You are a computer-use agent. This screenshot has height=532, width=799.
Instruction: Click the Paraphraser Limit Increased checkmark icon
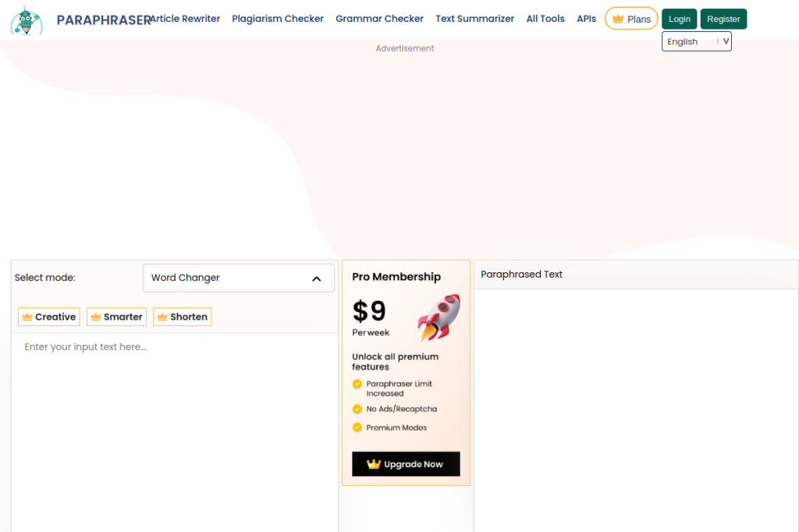pyautogui.click(x=357, y=384)
